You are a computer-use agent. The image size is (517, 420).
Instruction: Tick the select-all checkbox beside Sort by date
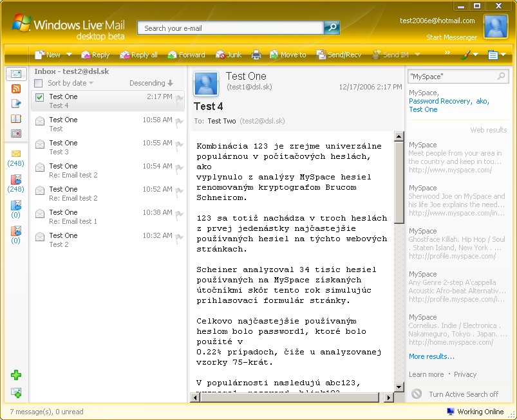[38, 83]
